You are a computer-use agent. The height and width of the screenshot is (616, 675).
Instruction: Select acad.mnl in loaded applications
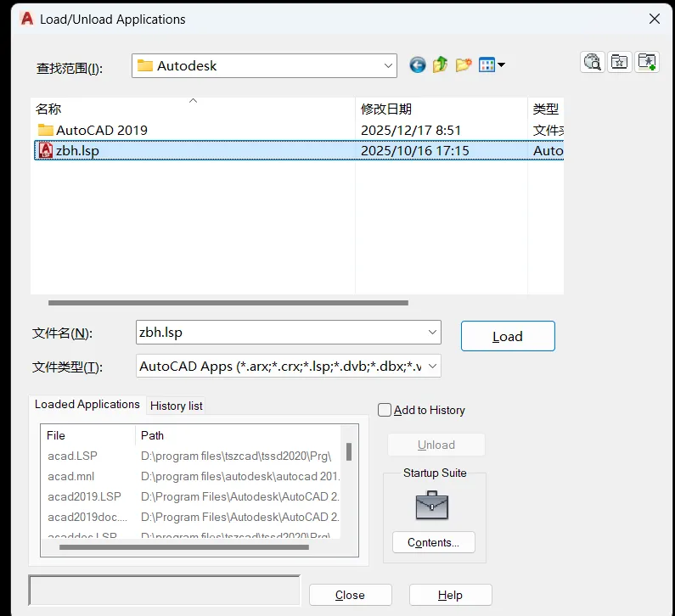pyautogui.click(x=70, y=476)
